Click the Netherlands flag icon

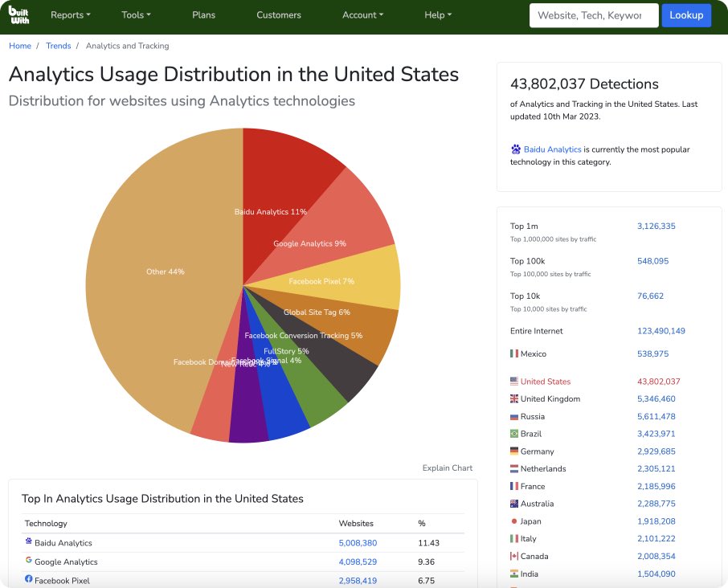[514, 469]
